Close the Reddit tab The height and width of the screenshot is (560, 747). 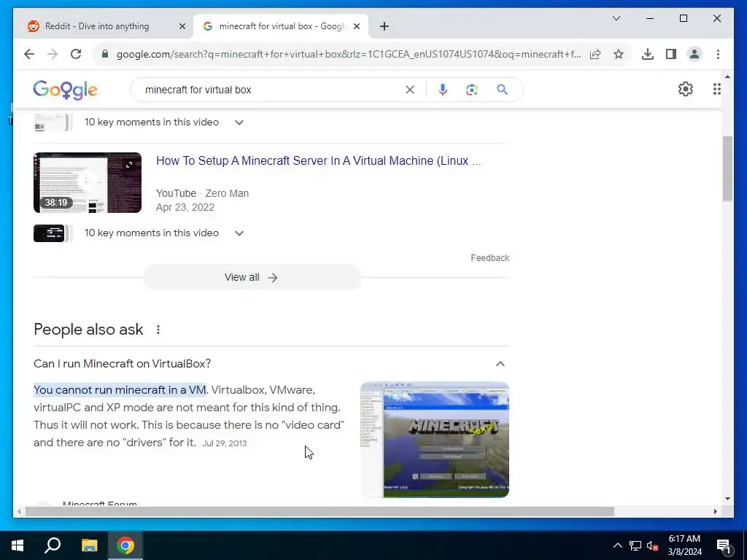click(x=182, y=26)
